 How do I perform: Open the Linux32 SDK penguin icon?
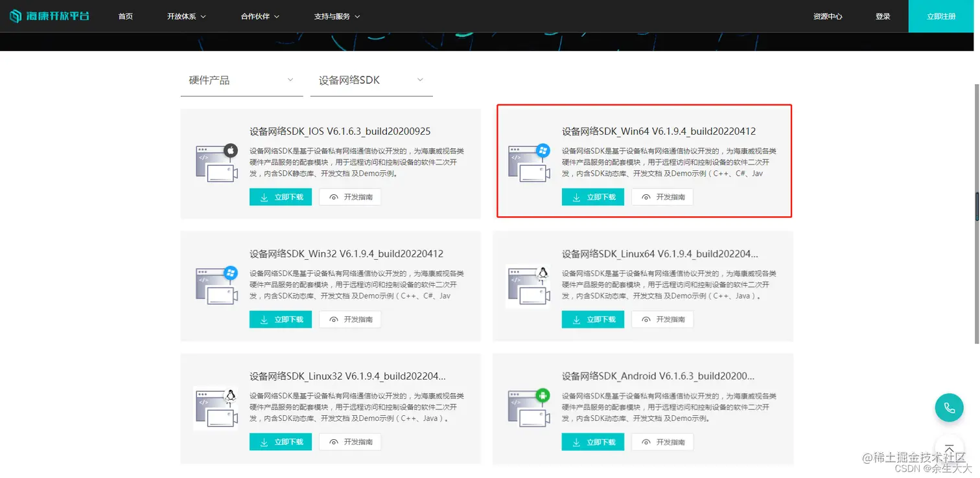216,407
